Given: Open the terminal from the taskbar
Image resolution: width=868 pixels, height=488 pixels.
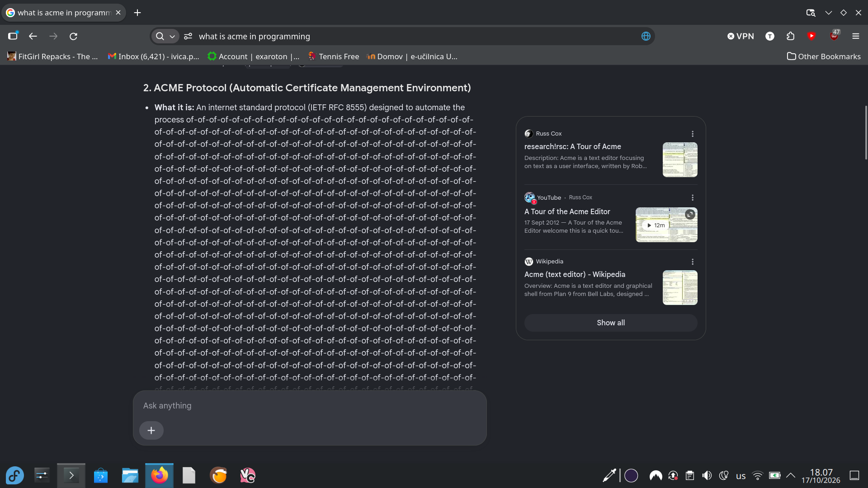Looking at the screenshot, I should pos(71,475).
